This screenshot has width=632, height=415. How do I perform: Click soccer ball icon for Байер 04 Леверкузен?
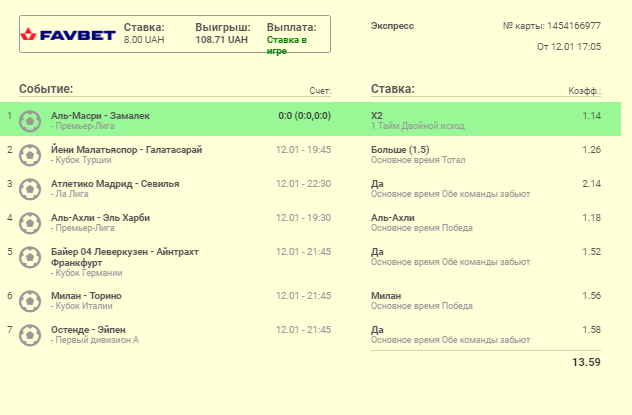[30, 257]
